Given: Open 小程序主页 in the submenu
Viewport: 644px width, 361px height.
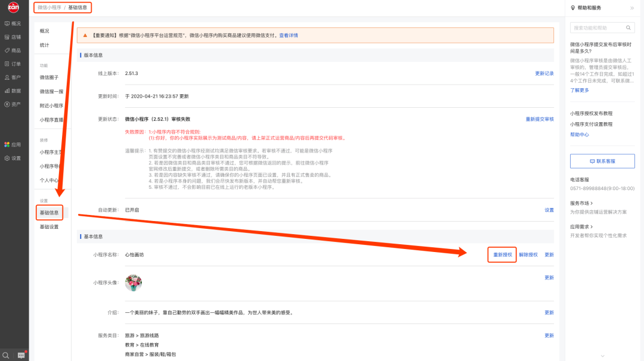Looking at the screenshot, I should (x=51, y=152).
